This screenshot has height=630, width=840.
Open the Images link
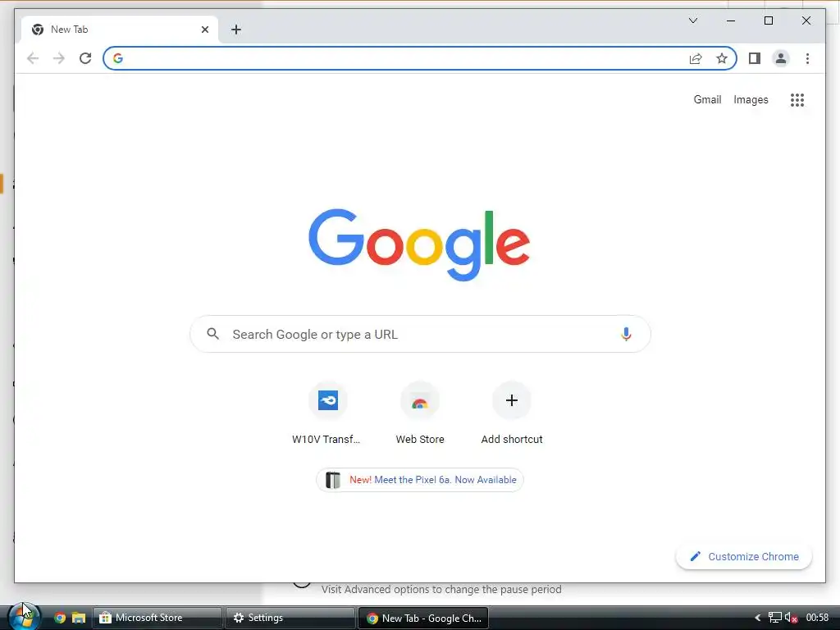751,99
